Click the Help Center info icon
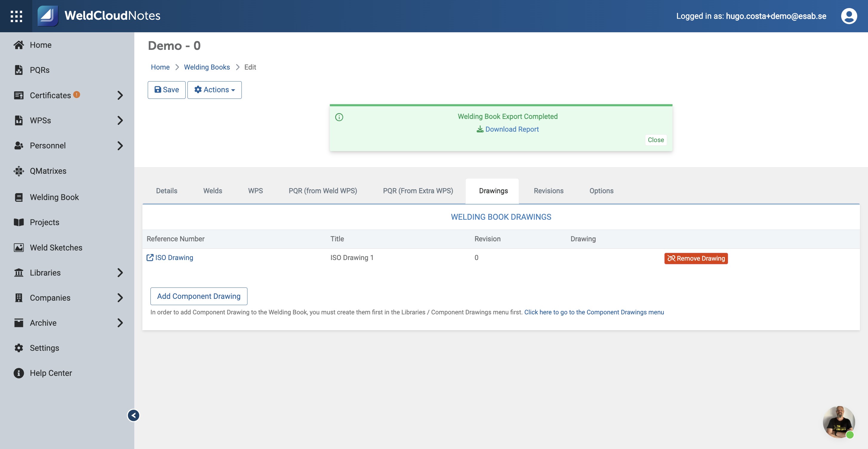The image size is (868, 449). (19, 373)
